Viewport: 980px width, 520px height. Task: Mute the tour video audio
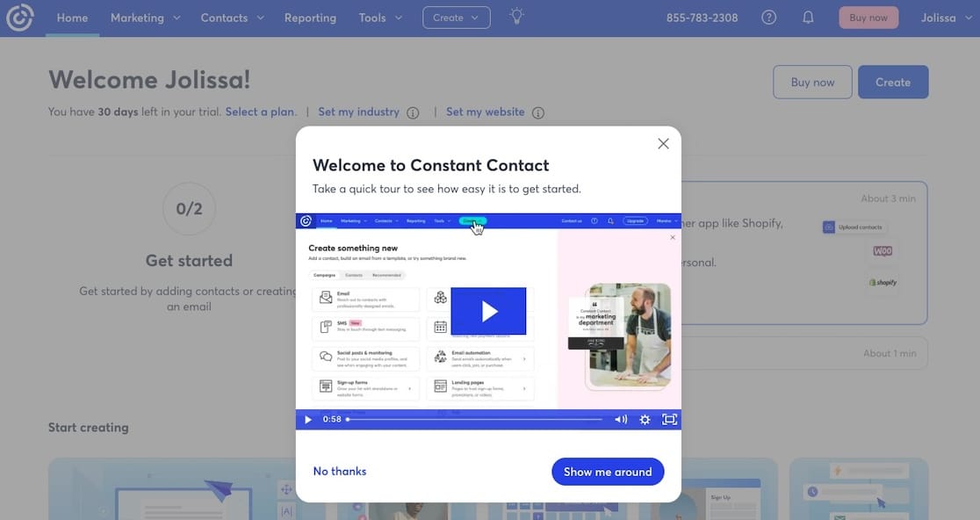pos(621,419)
